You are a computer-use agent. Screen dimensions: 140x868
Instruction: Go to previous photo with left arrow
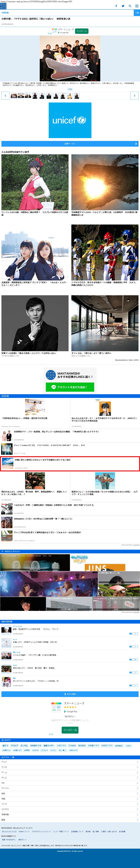tap(5, 96)
